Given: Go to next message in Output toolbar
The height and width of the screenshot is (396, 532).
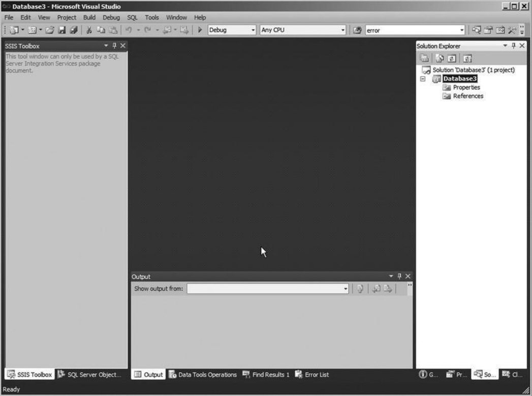Looking at the screenshot, I should pyautogui.click(x=388, y=288).
